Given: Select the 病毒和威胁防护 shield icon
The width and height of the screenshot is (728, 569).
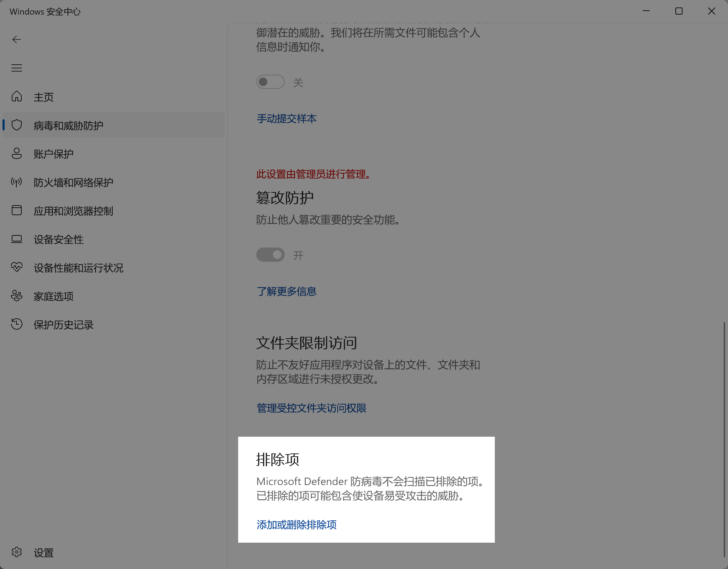Looking at the screenshot, I should (x=16, y=125).
